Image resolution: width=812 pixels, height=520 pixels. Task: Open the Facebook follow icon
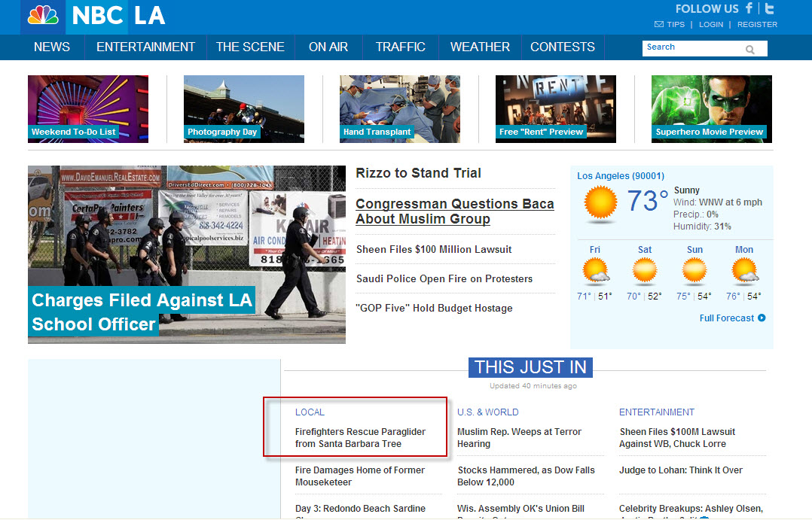click(749, 8)
